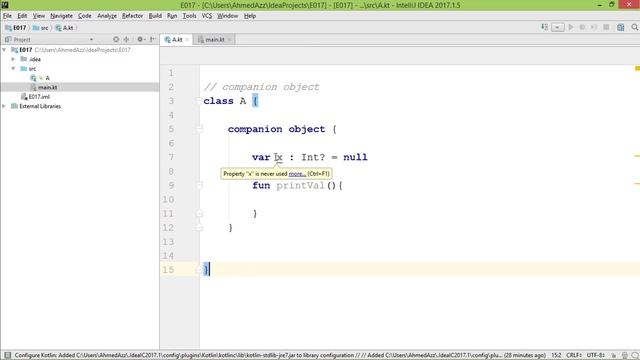Open the VCS menu
640x360 pixels.
(x=207, y=16)
